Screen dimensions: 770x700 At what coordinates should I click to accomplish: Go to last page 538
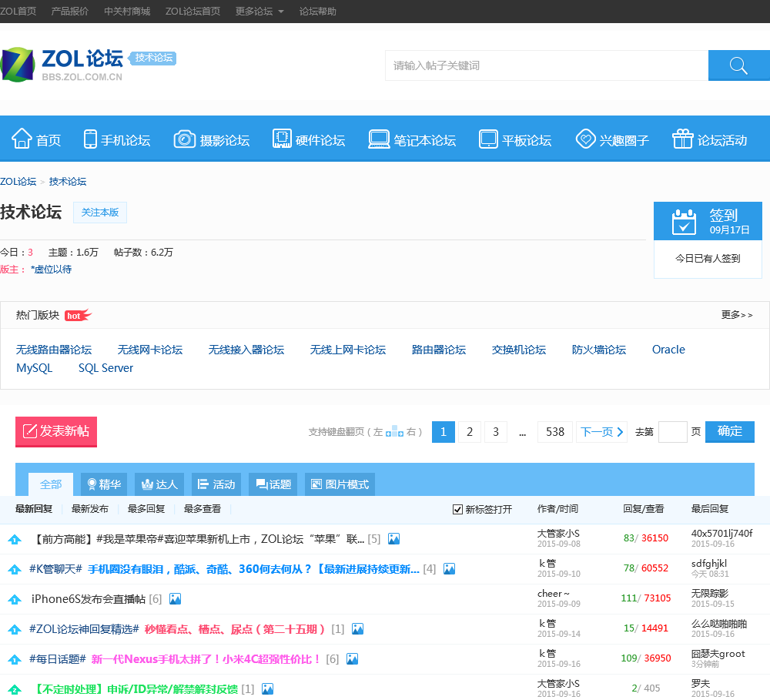(x=555, y=432)
